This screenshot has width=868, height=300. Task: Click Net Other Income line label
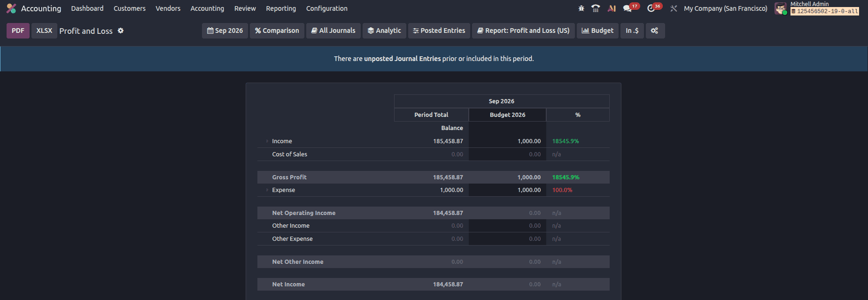[298, 262]
